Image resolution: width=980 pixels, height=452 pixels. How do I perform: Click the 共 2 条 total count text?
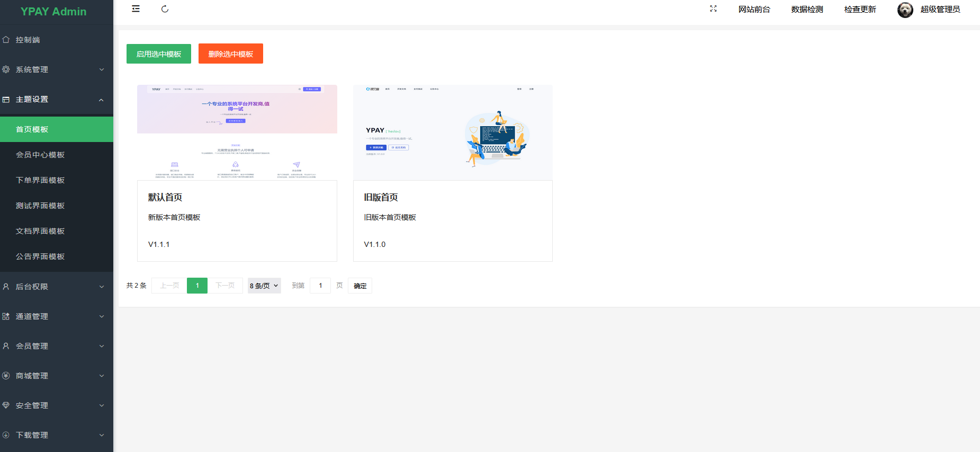[137, 286]
